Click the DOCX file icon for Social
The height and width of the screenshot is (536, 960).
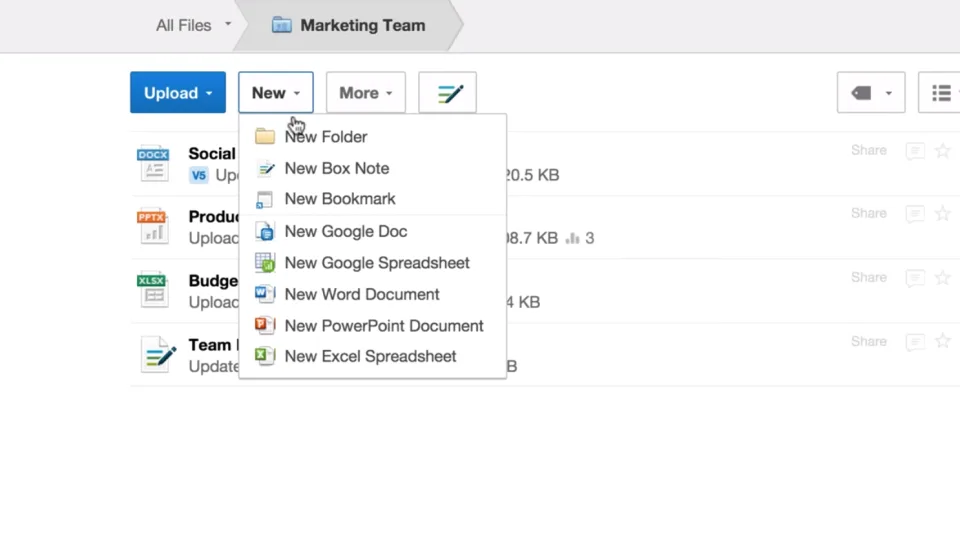click(153, 164)
